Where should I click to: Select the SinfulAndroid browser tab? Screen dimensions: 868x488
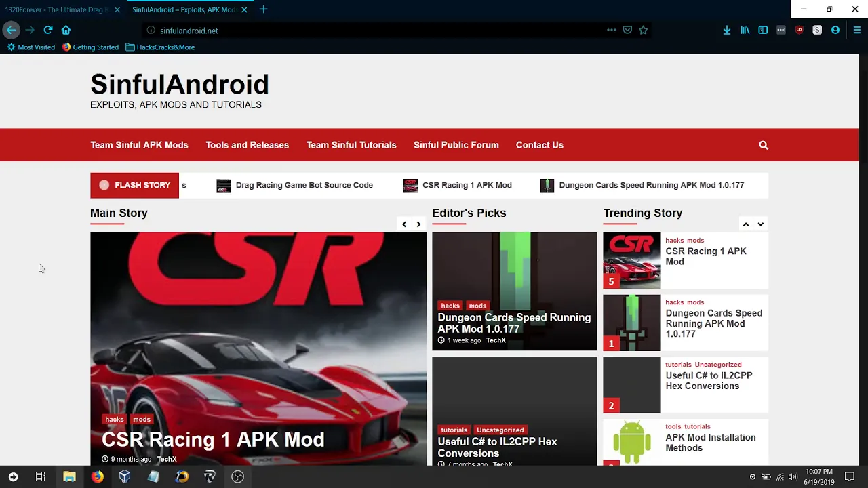click(184, 9)
